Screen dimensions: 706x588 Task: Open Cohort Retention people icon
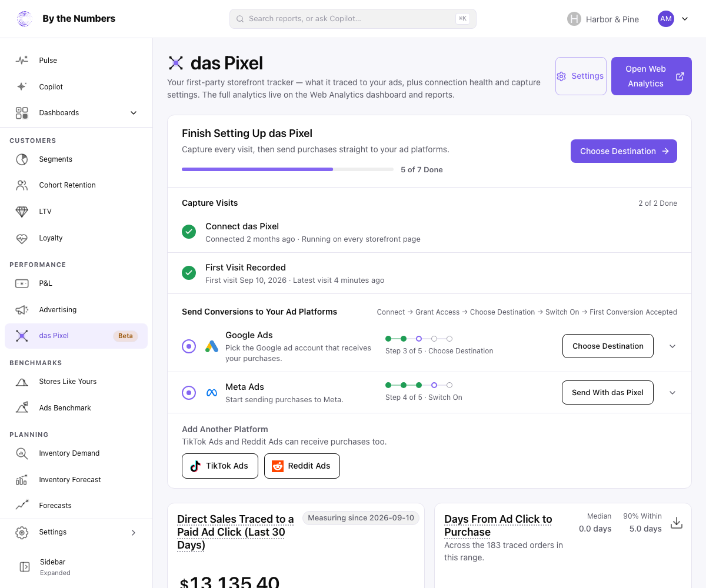[x=22, y=185]
